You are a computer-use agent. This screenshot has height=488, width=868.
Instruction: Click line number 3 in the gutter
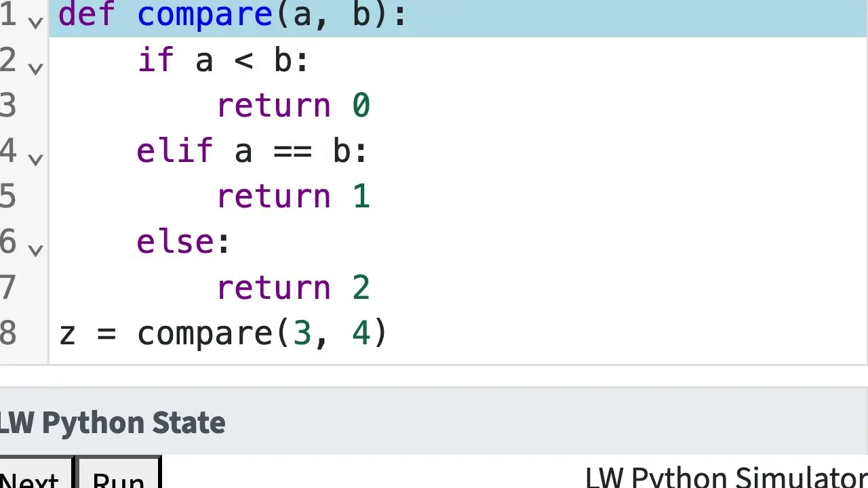pos(8,106)
